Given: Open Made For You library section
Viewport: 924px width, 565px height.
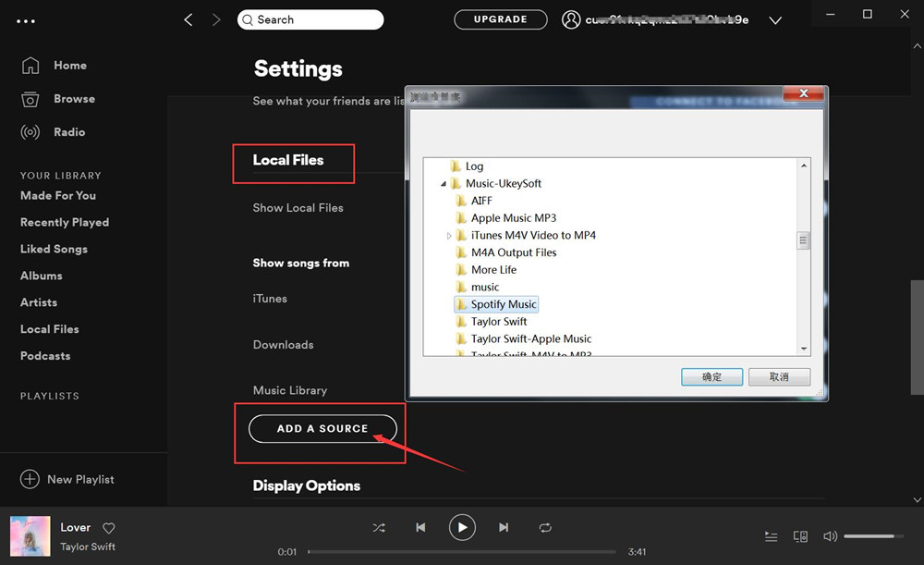Looking at the screenshot, I should click(57, 195).
